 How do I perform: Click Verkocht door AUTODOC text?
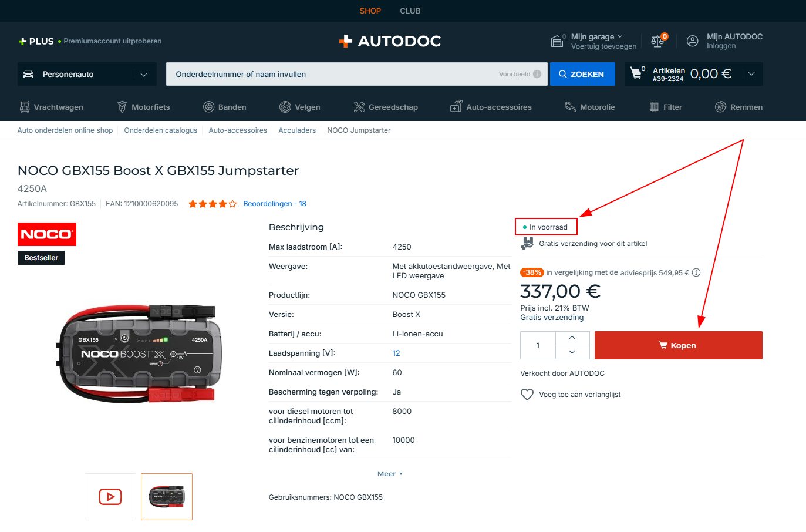point(562,373)
